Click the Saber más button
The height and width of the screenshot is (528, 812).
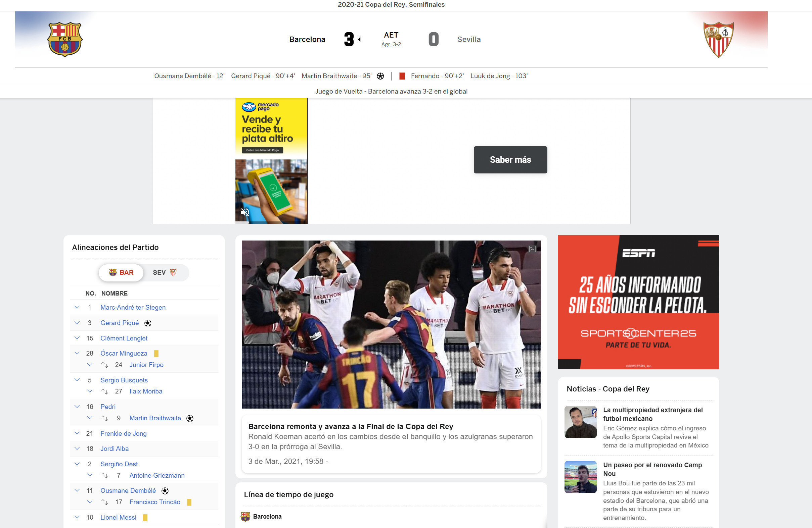[x=510, y=160]
